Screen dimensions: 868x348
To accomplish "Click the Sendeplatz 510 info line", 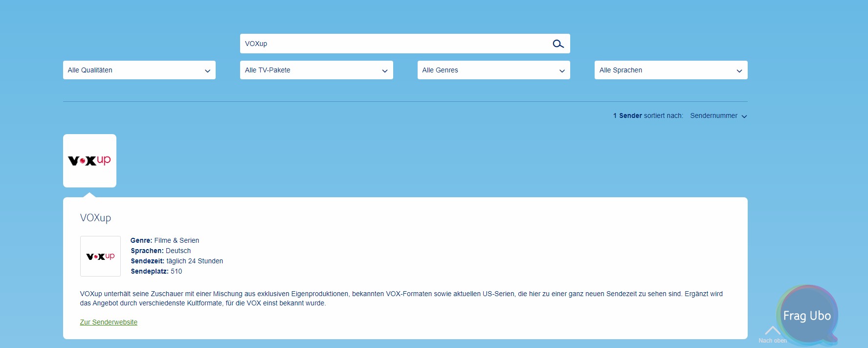I will click(x=156, y=271).
